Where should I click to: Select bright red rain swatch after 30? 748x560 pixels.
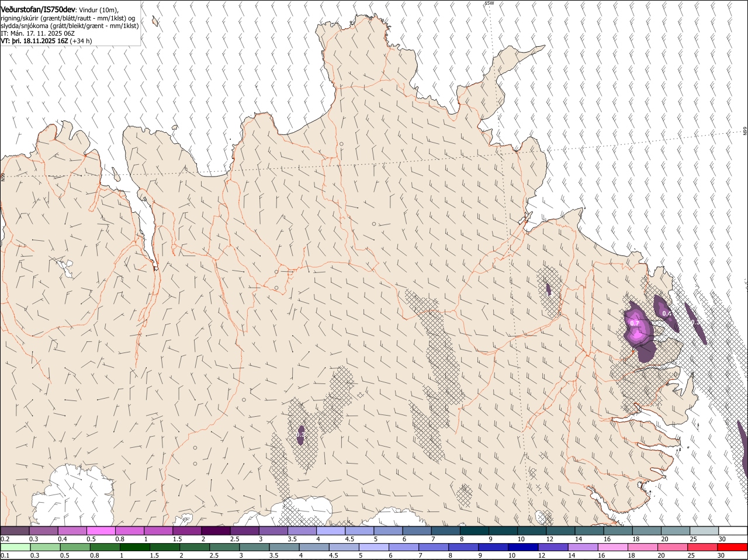click(x=733, y=547)
